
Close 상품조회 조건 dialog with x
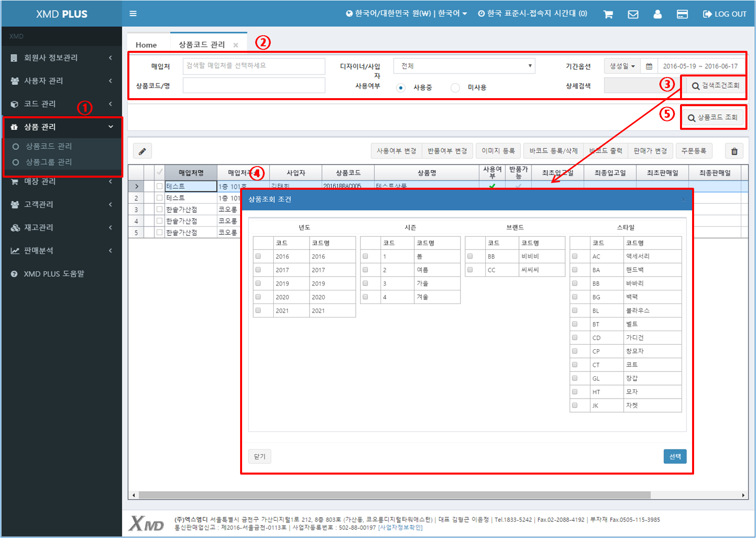click(x=683, y=200)
